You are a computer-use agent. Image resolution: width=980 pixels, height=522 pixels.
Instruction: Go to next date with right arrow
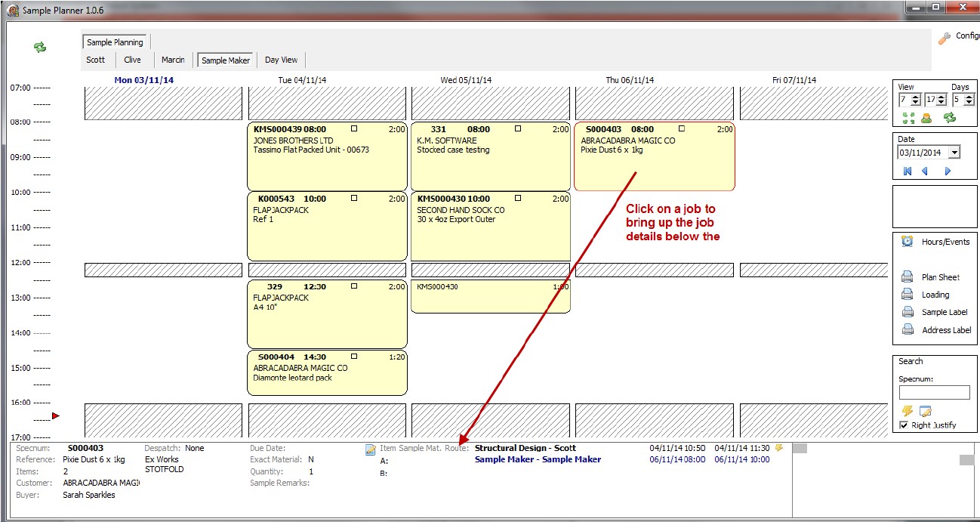948,171
